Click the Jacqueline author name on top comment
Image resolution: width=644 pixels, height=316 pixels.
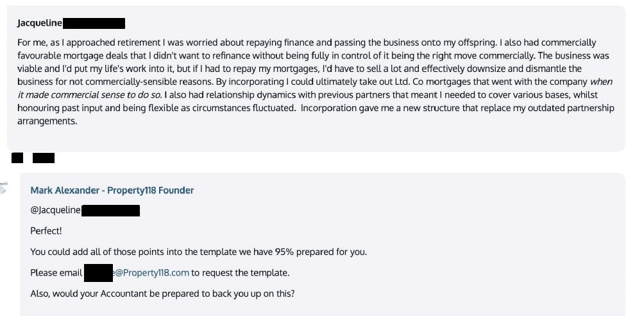(39, 23)
